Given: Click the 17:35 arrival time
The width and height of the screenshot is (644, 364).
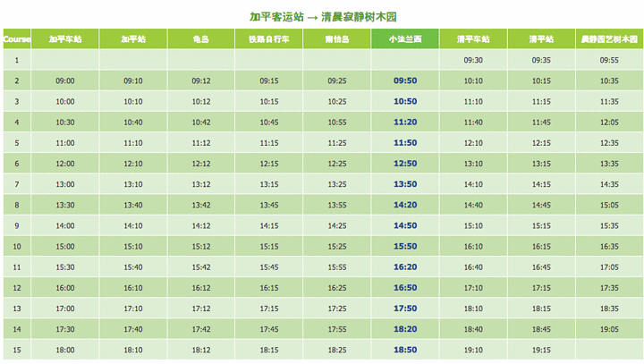Looking at the screenshot, I should click(609, 288).
